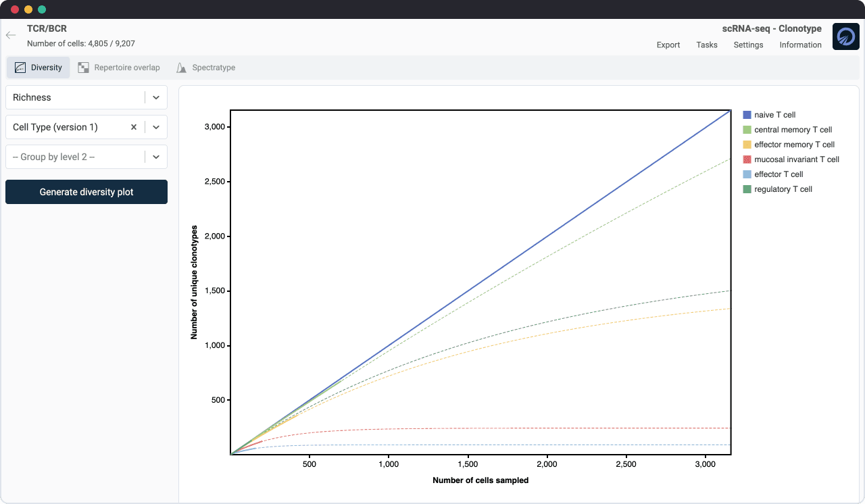Toggle regulatory T cell legend entry
This screenshot has height=504, width=865.
click(783, 189)
